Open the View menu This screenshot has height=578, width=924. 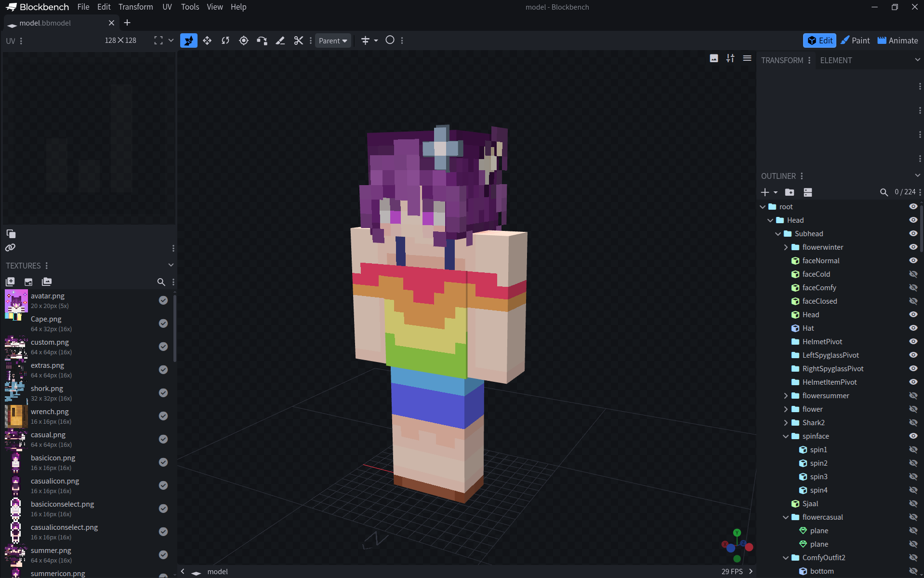pos(215,7)
